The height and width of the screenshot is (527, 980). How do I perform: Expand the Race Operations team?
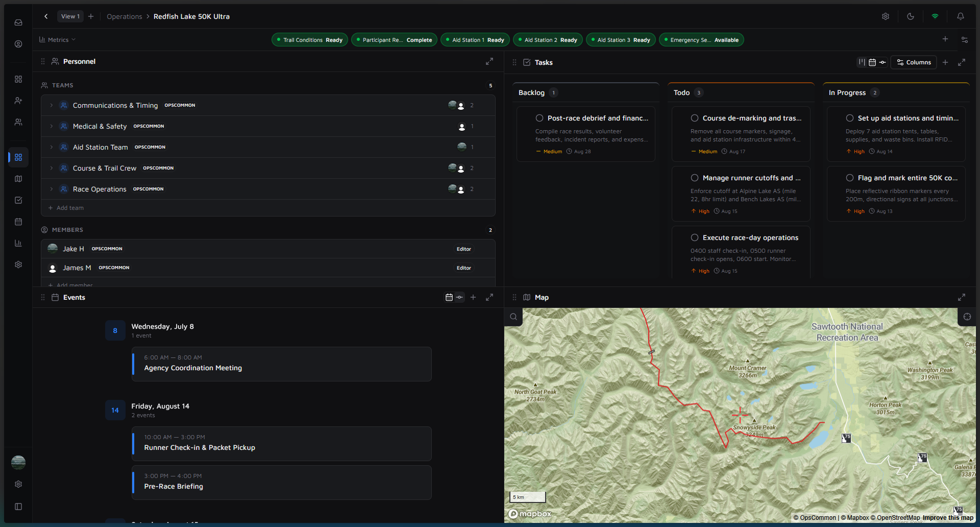[51, 189]
